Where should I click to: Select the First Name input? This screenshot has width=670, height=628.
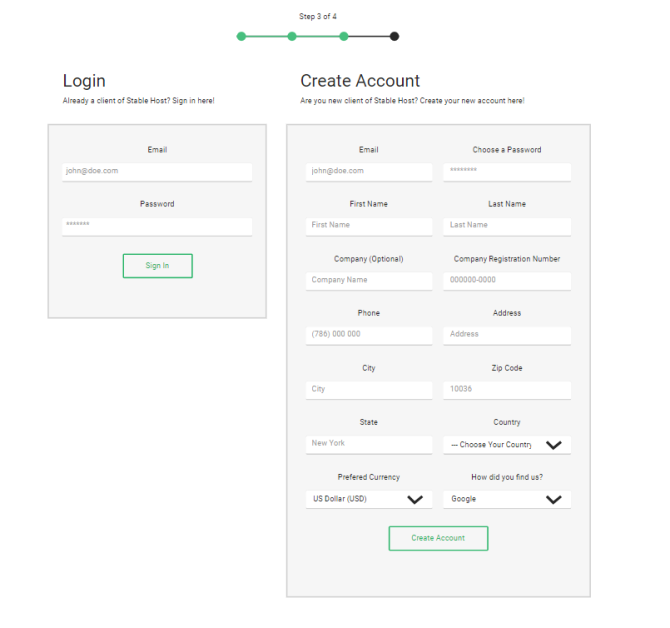(368, 226)
